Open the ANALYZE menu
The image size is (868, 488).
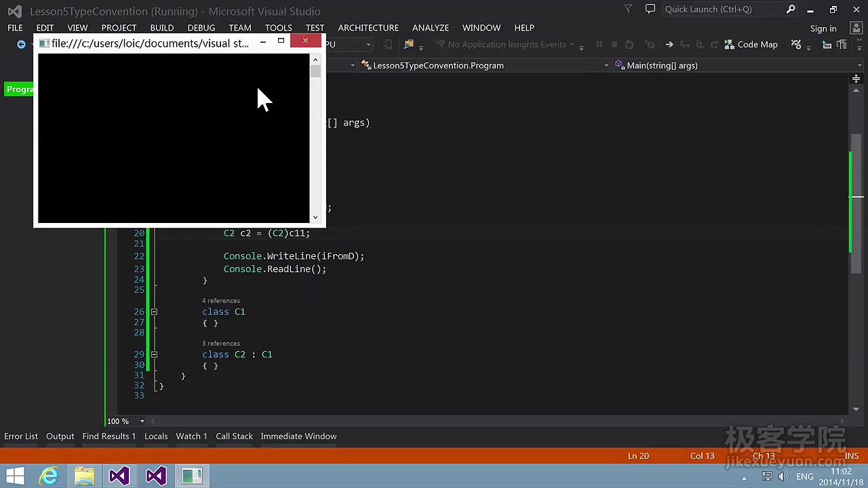click(x=431, y=28)
